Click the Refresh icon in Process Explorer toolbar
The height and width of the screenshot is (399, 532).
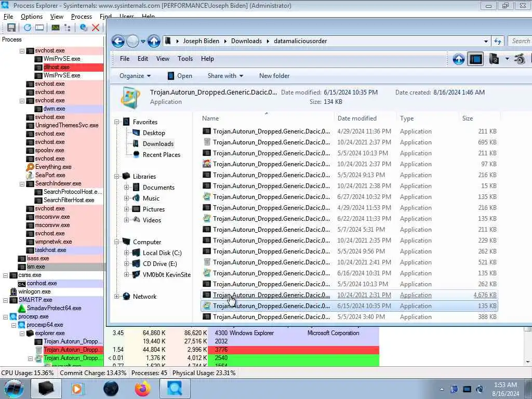point(27,28)
